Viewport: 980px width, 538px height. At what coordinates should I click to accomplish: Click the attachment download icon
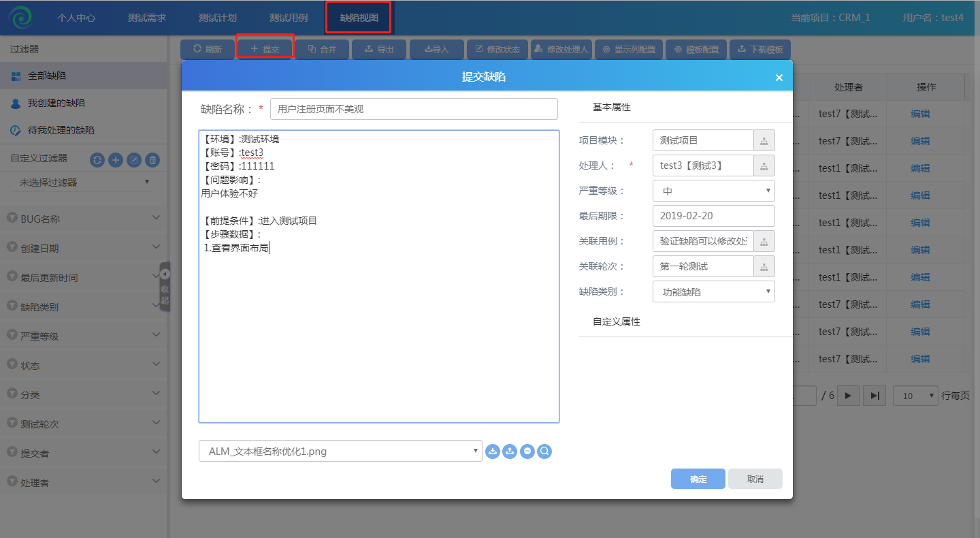(493, 451)
